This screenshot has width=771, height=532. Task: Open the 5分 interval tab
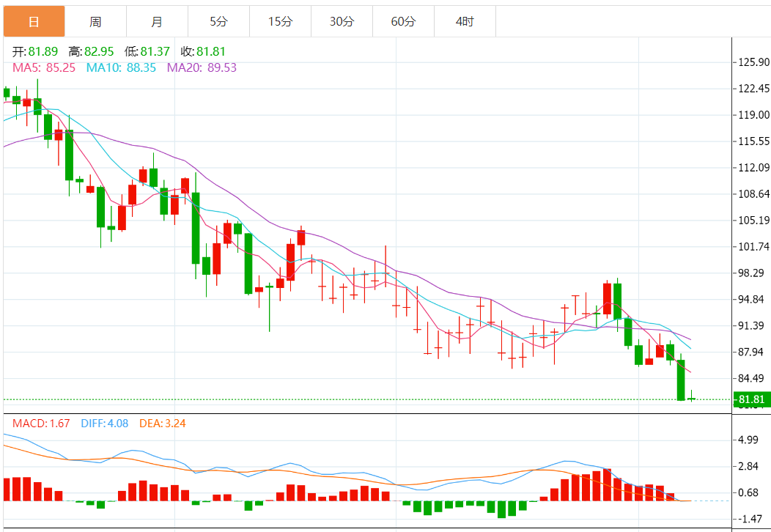pos(219,22)
